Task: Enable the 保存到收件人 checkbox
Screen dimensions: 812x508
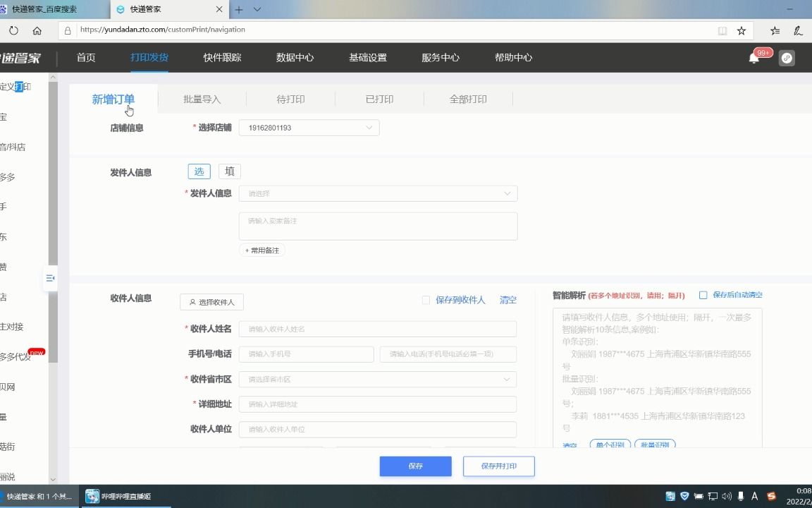Action: coord(426,300)
